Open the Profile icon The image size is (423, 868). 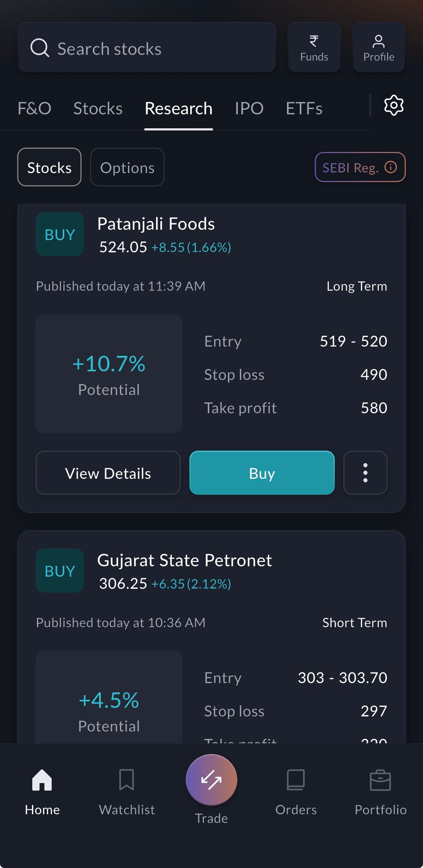[x=379, y=48]
